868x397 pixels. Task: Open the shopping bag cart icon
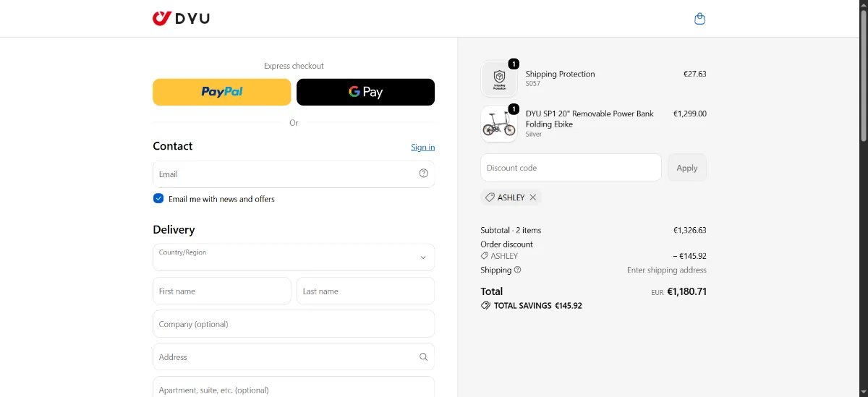pos(699,19)
